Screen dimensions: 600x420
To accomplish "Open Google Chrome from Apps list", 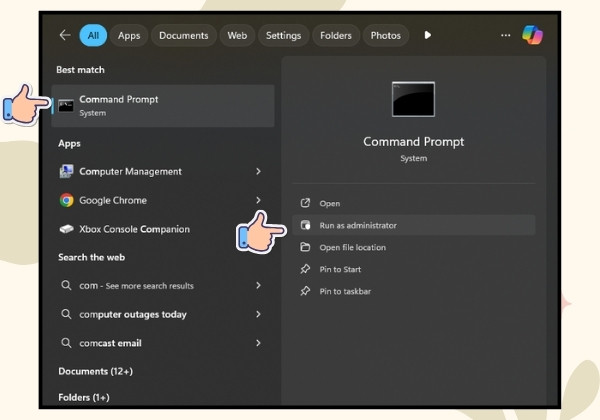I will (163, 200).
